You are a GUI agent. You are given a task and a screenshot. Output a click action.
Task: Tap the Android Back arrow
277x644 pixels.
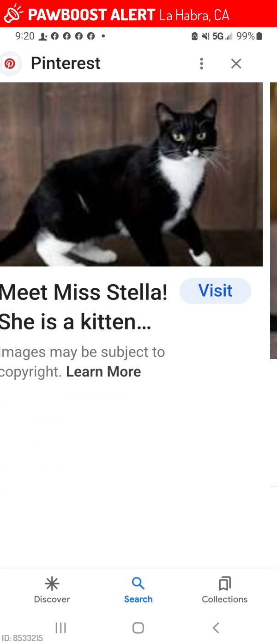tap(216, 627)
